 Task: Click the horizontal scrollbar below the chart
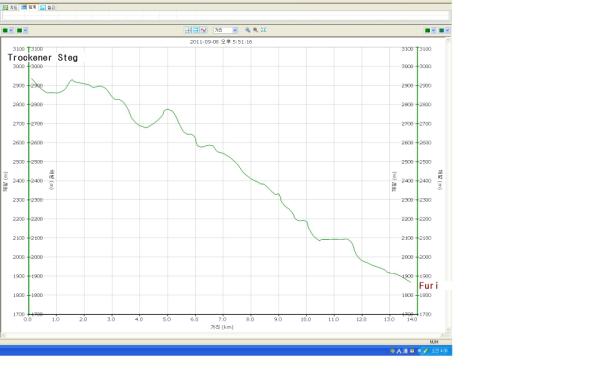pyautogui.click(x=225, y=335)
